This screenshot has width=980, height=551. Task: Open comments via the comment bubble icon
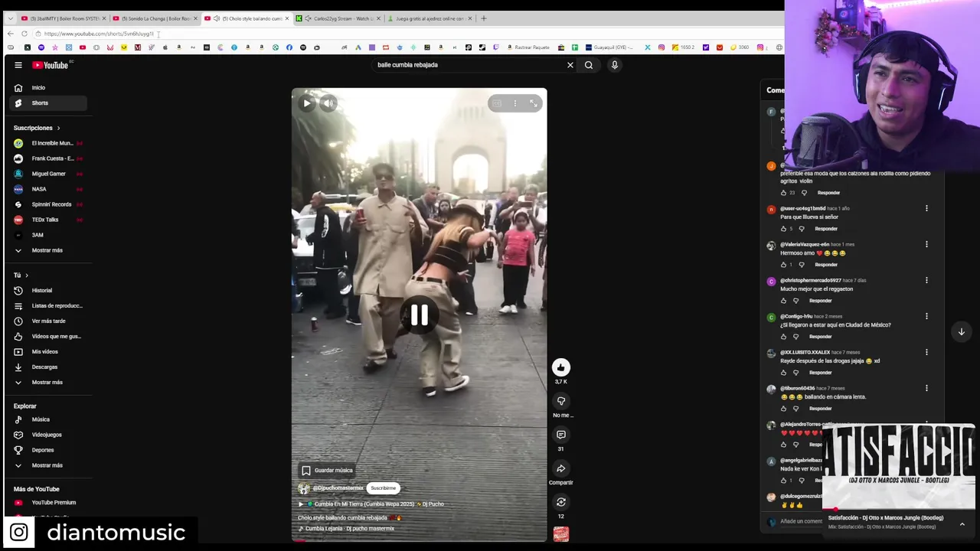click(561, 435)
